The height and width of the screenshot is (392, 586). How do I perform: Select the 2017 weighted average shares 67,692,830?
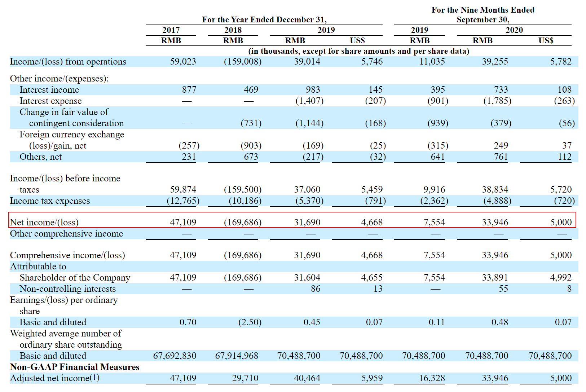pos(175,356)
